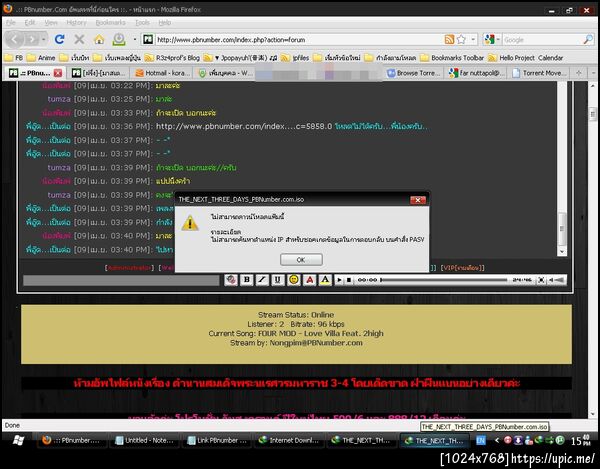This screenshot has width=600, height=469.
Task: Switch to Internet Download taskbar item
Action: [x=289, y=441]
